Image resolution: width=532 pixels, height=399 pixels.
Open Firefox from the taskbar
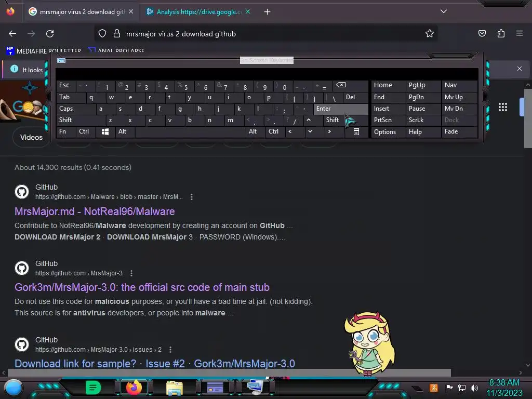pos(134,388)
